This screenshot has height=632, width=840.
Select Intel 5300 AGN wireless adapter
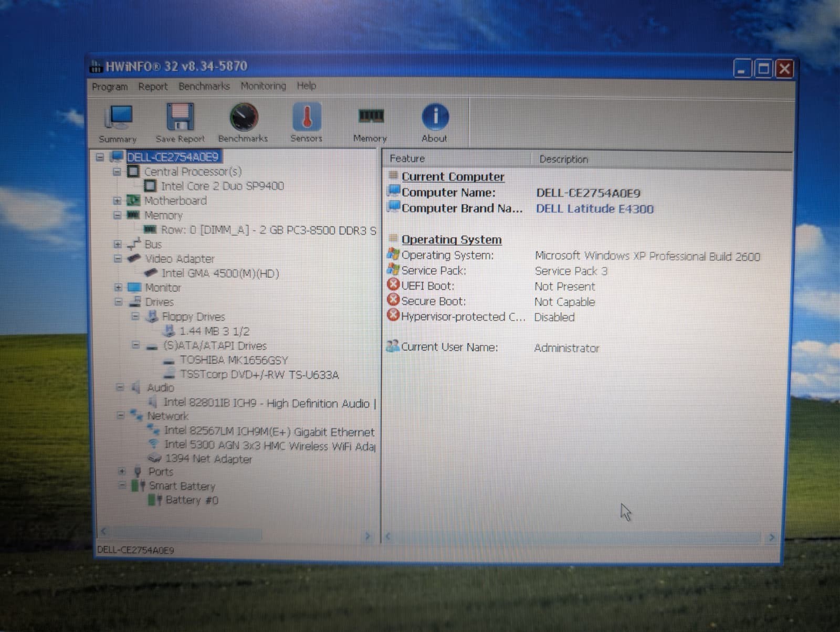coord(270,445)
